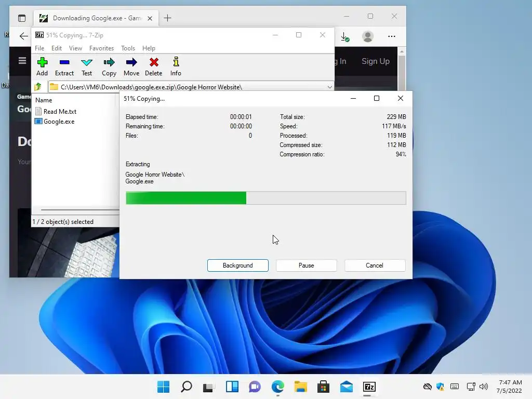Screen dimensions: 532x399
Task: Pause the copying operation
Action: click(x=307, y=265)
